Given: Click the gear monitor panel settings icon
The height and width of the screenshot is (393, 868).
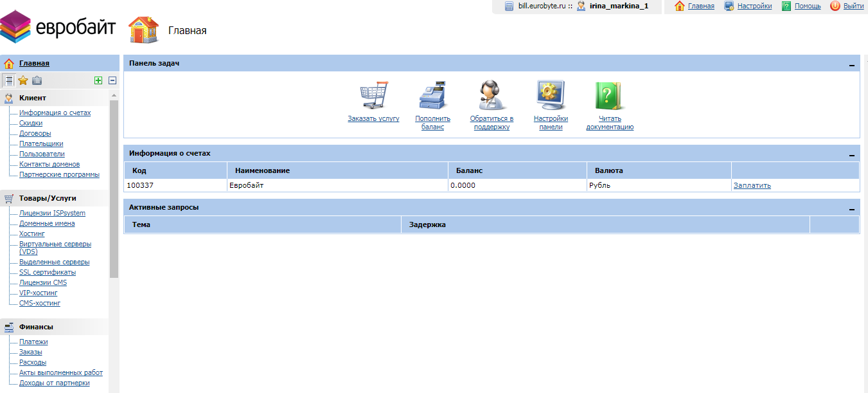Looking at the screenshot, I should tap(551, 96).
